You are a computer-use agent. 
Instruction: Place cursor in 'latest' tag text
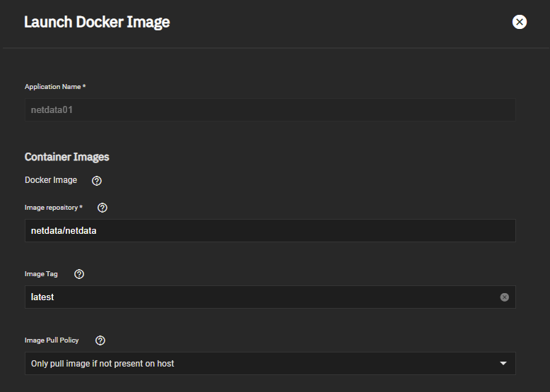click(x=42, y=297)
